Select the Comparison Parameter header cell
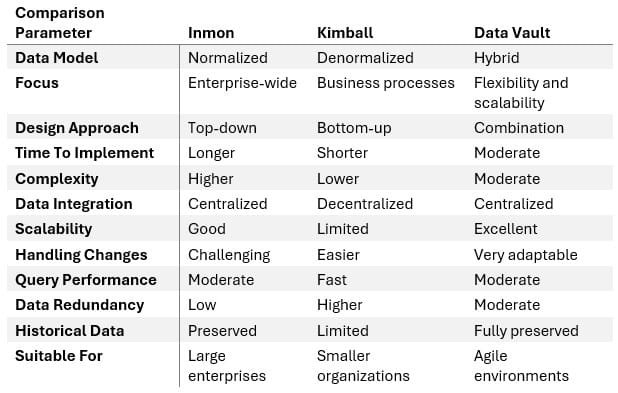This screenshot has width=618, height=393. tap(60, 23)
